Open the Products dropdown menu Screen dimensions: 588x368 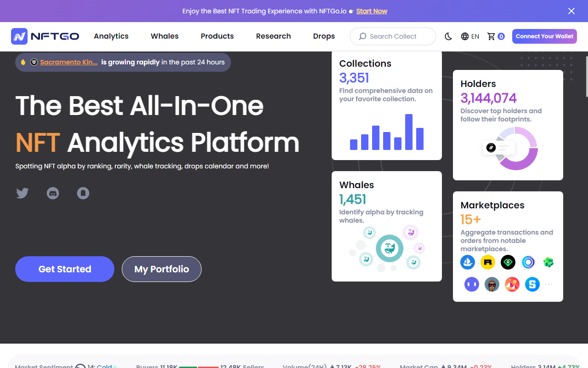tap(217, 36)
